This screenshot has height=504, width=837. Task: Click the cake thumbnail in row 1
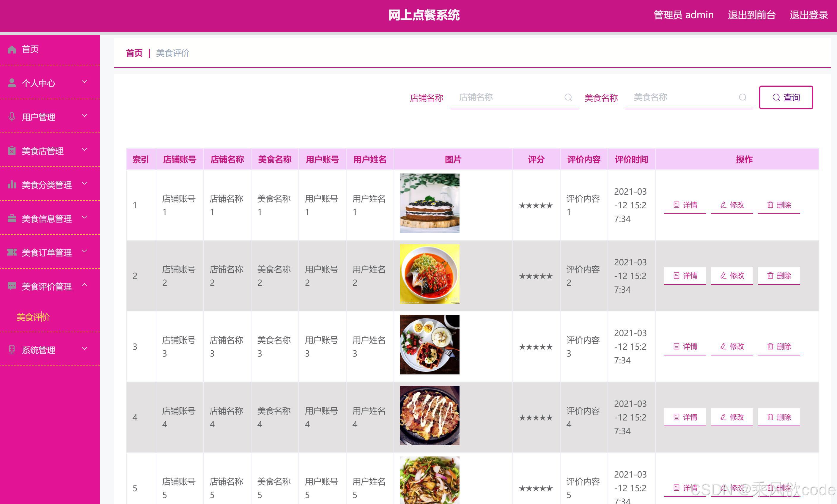point(429,203)
